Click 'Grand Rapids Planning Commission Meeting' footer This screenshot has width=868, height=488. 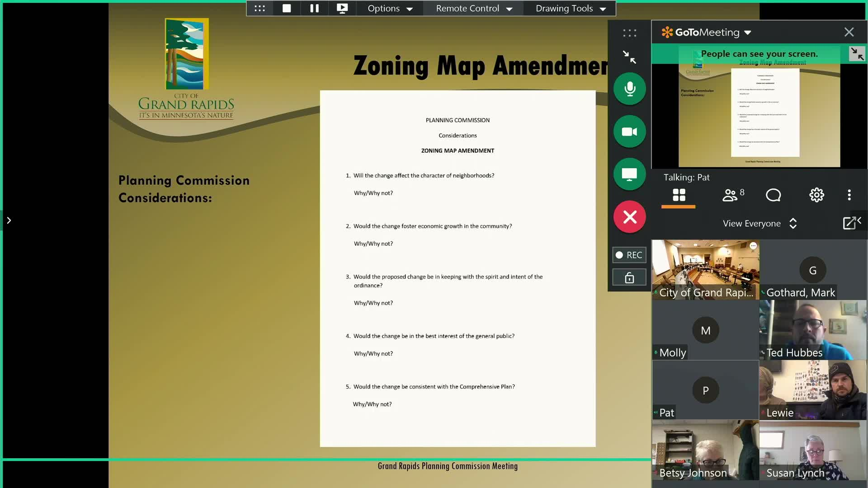448,466
